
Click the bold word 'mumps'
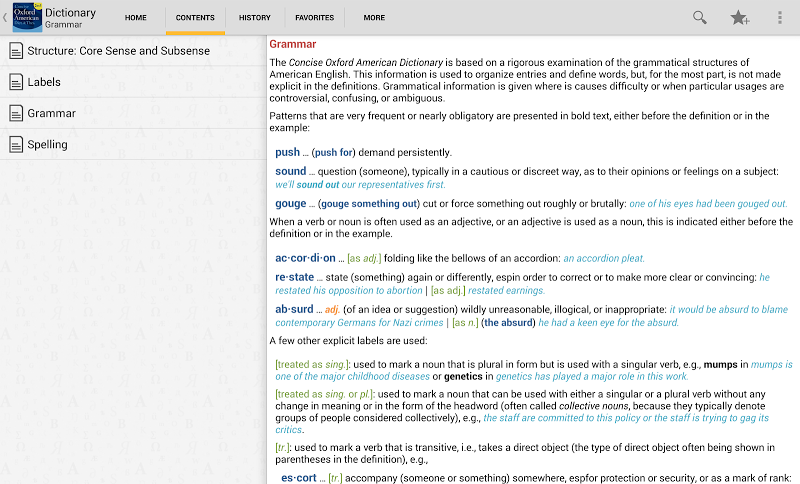coord(720,365)
